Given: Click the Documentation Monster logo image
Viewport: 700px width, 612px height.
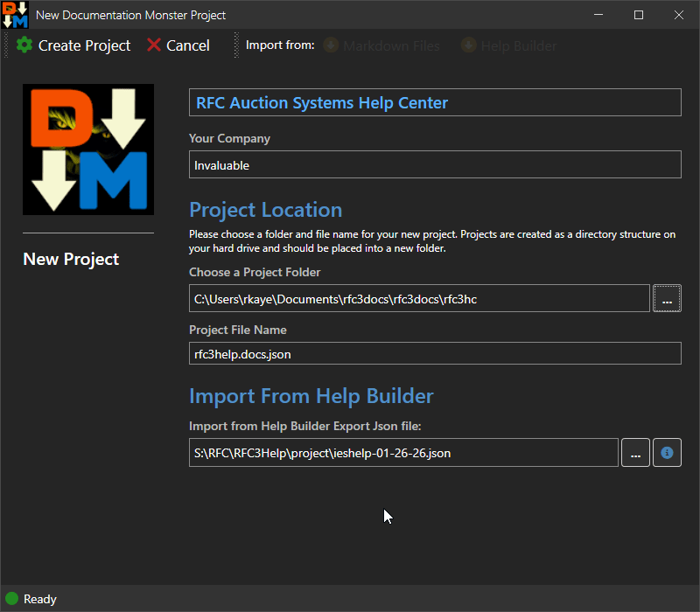Looking at the screenshot, I should pos(88,150).
